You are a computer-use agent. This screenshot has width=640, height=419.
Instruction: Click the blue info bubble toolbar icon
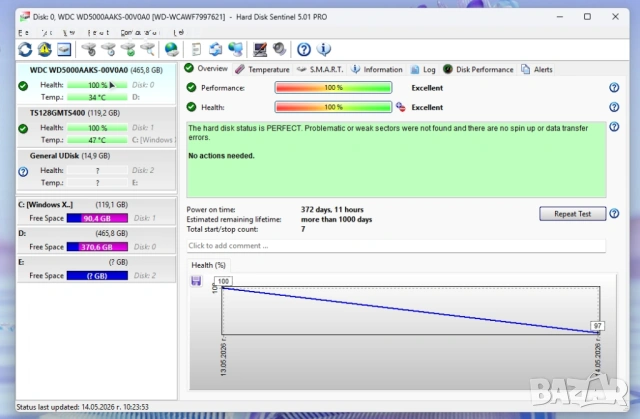tap(324, 49)
